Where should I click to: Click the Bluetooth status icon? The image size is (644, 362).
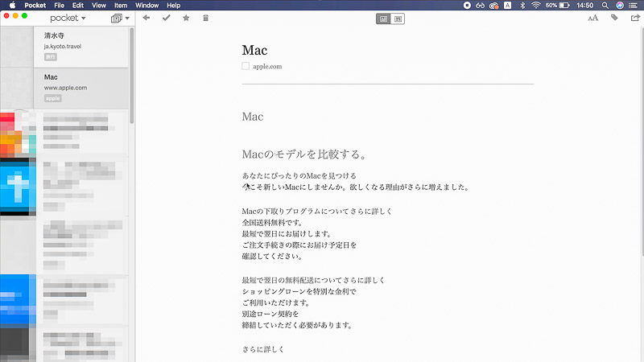[522, 6]
